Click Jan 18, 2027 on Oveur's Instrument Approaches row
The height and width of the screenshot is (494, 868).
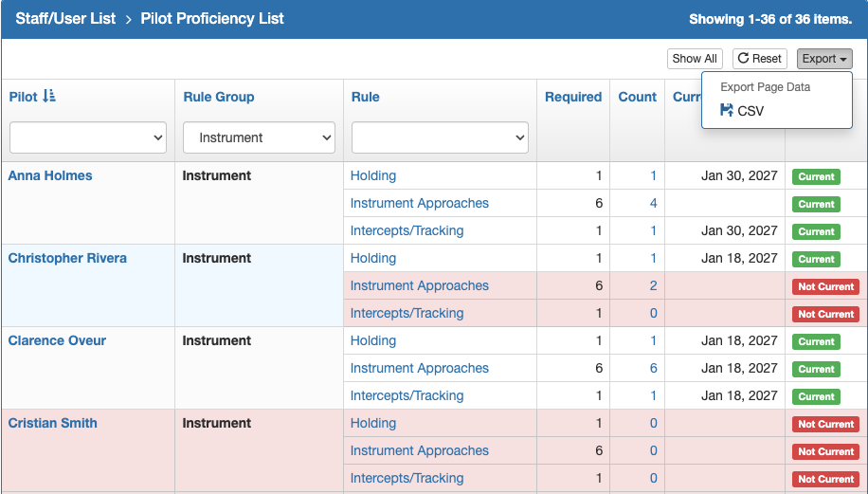[x=739, y=368]
